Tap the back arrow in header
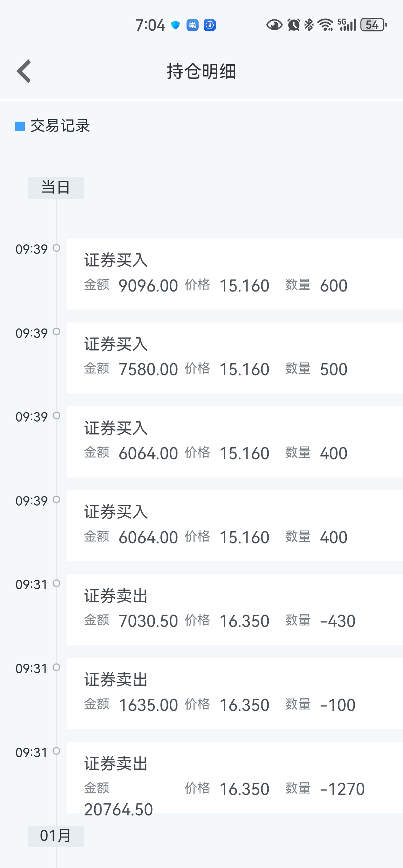 (x=24, y=71)
